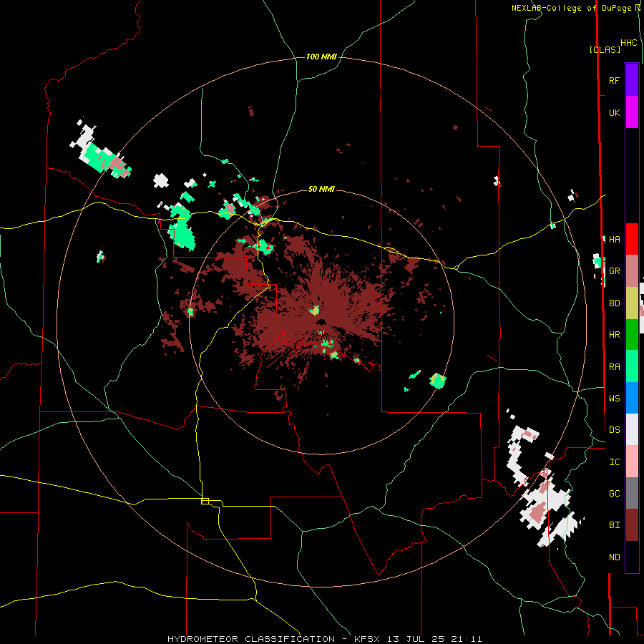Click the GR legend label
This screenshot has width=644, height=644.
click(615, 271)
